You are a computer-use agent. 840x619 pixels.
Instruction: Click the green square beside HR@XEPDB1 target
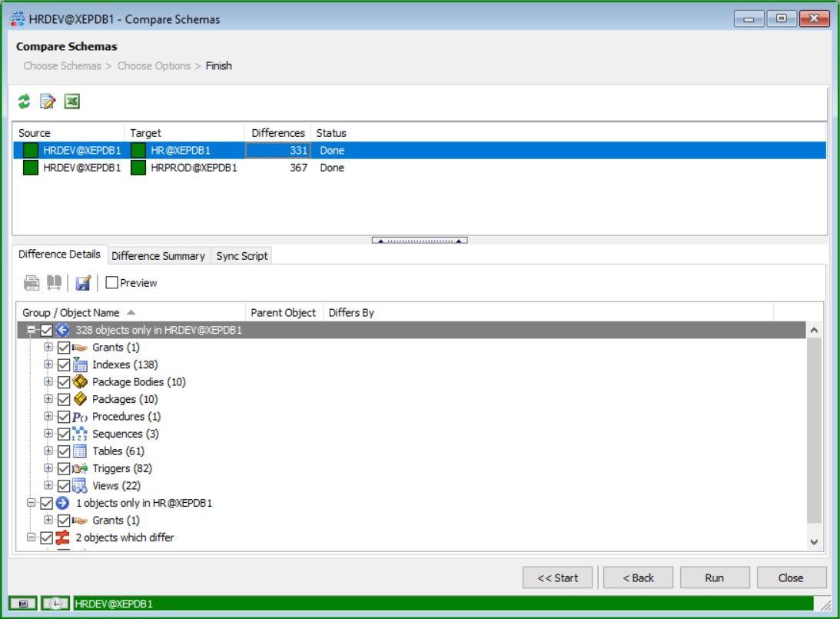click(x=138, y=150)
